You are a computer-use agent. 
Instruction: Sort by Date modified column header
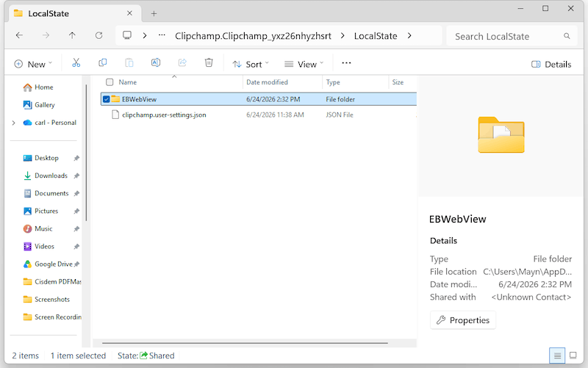pos(267,82)
